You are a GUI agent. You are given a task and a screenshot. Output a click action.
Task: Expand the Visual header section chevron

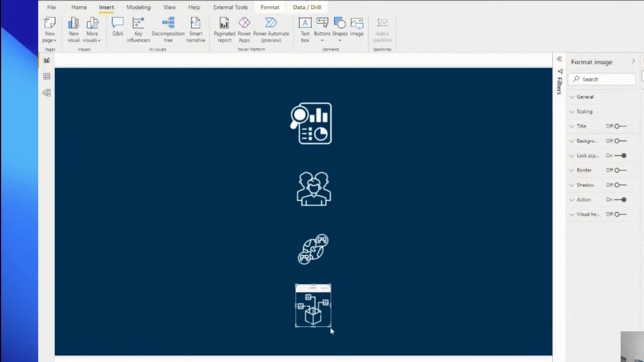(x=571, y=215)
